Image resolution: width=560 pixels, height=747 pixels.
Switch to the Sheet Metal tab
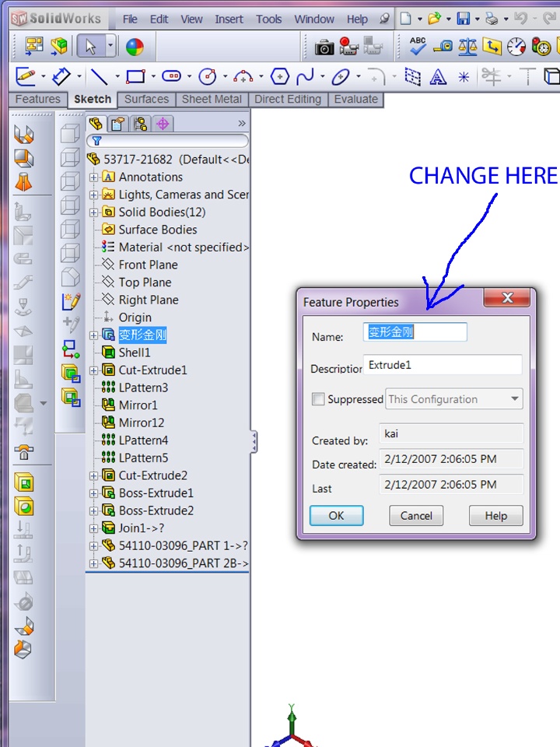click(x=212, y=99)
